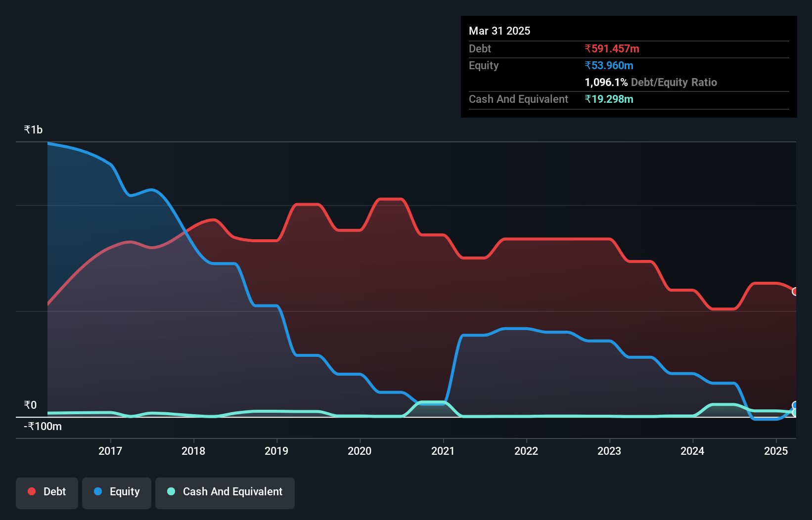Click the ₹0 y-axis label
This screenshot has height=520, width=812.
[30, 405]
